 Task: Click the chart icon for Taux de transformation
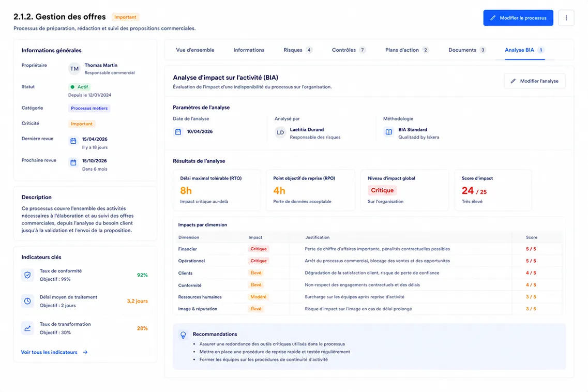(x=27, y=328)
